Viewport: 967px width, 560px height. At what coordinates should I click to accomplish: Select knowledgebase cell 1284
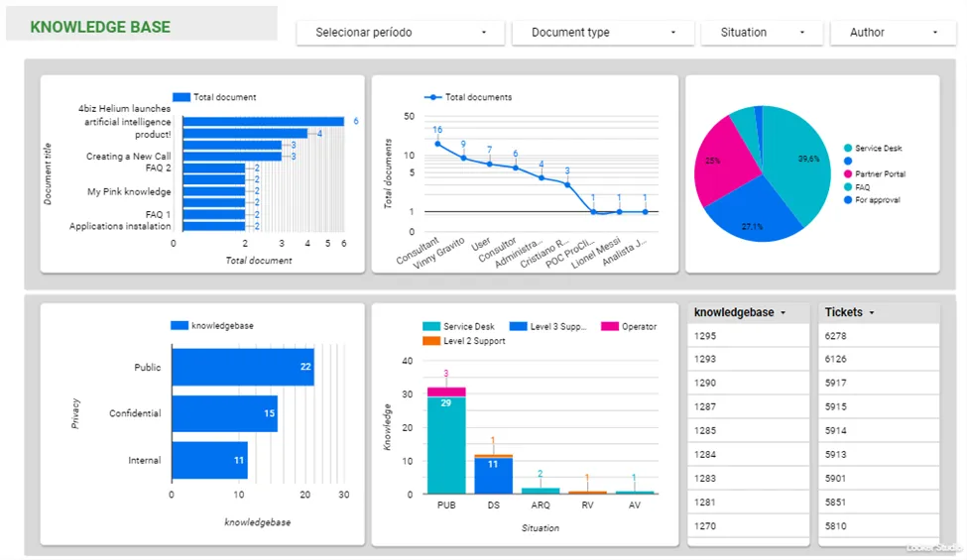(748, 455)
